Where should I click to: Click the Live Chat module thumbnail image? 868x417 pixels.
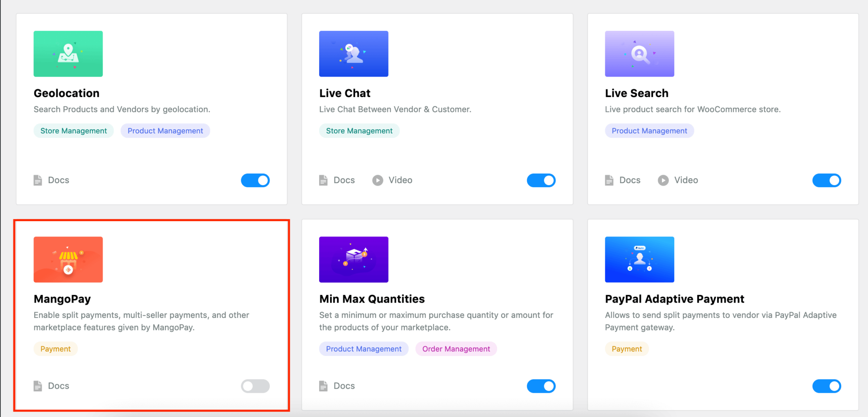[x=353, y=54]
